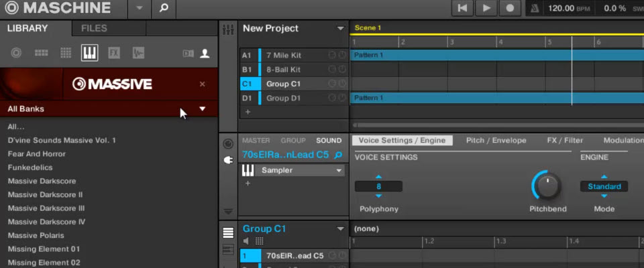Click the up arrow above Standard mode
This screenshot has height=268, width=644.
604,177
